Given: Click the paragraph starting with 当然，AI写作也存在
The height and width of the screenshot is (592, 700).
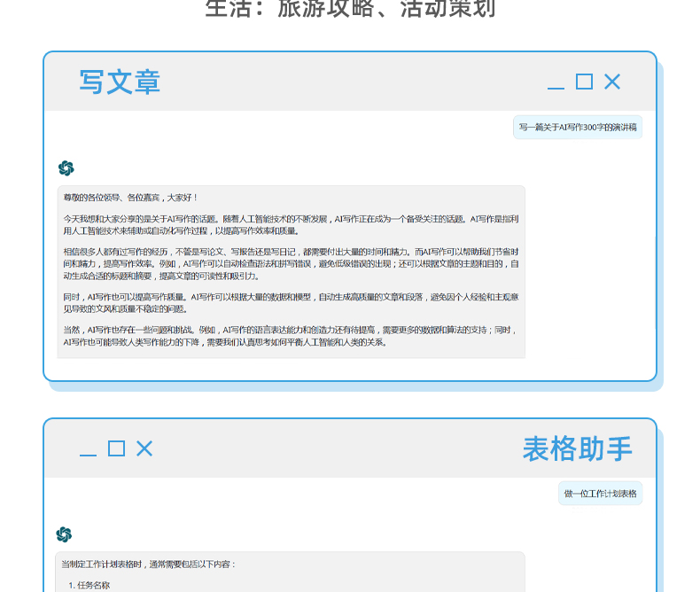Looking at the screenshot, I should pos(291,336).
